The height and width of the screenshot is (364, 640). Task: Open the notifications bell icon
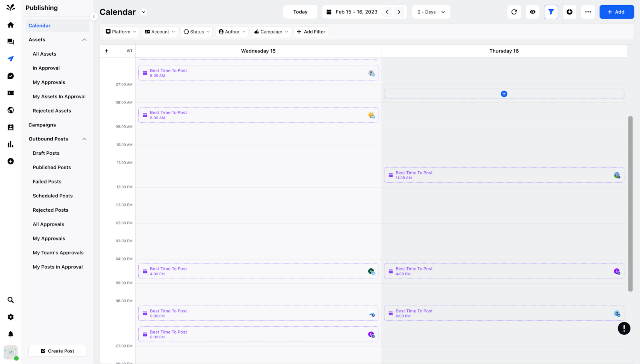pyautogui.click(x=11, y=334)
